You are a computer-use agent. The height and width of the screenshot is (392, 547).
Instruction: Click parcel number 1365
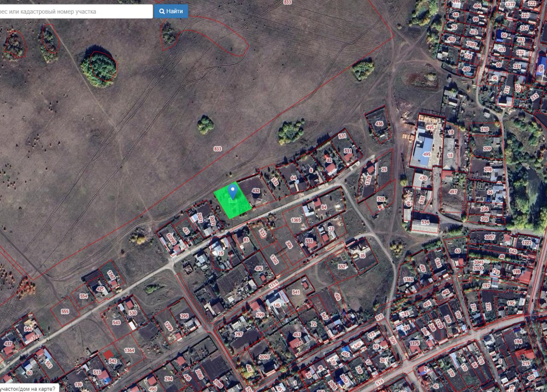pyautogui.click(x=296, y=220)
